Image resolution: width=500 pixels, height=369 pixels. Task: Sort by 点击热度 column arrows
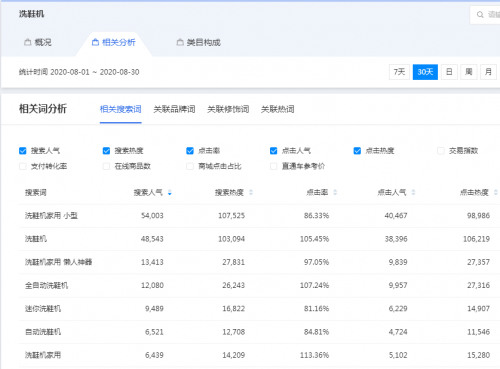[x=496, y=192]
